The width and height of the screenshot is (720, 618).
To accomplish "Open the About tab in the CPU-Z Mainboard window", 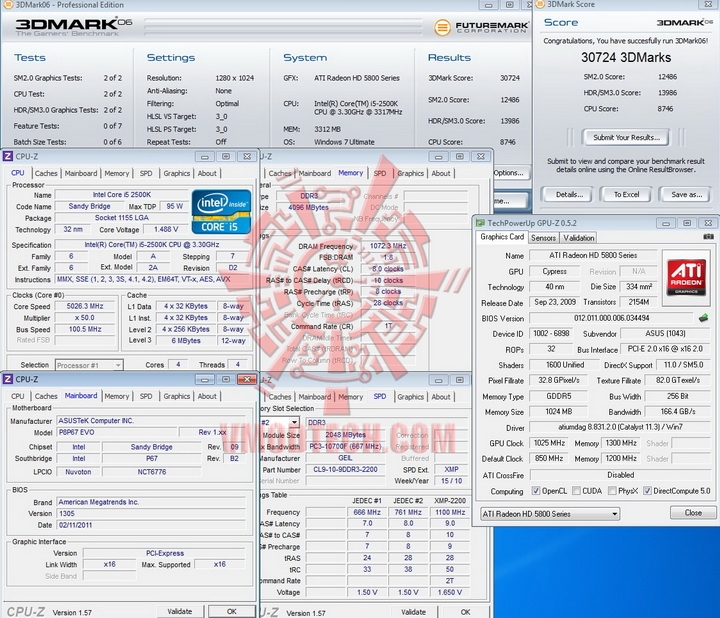I will tap(207, 396).
